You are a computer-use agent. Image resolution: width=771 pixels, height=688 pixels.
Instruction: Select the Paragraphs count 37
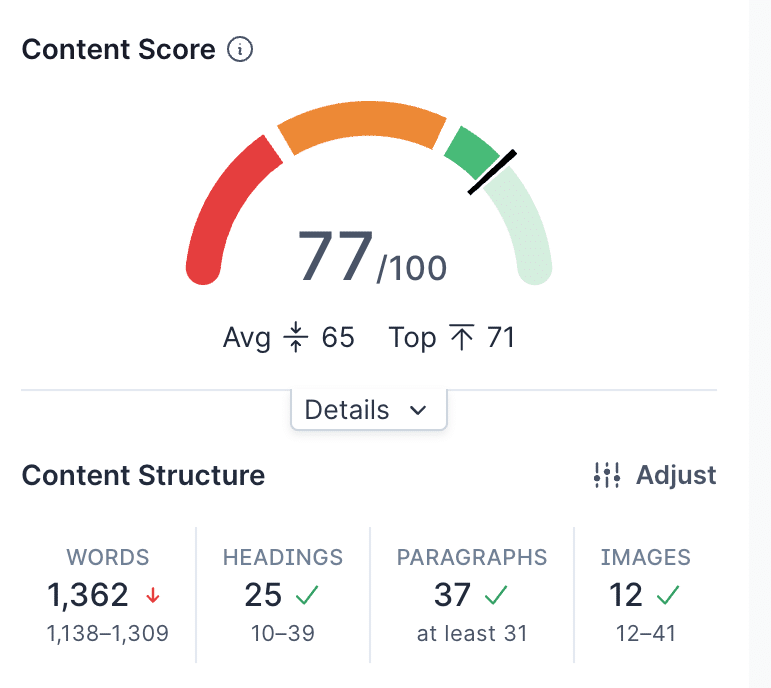pos(452,595)
